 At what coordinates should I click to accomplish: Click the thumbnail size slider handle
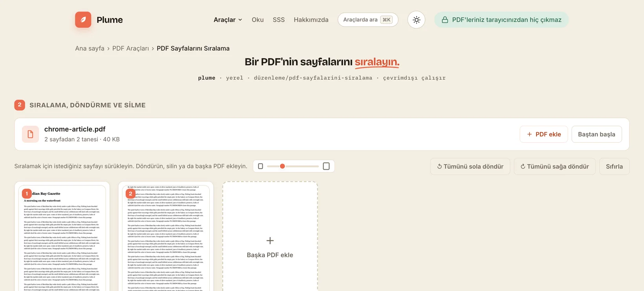point(282,166)
